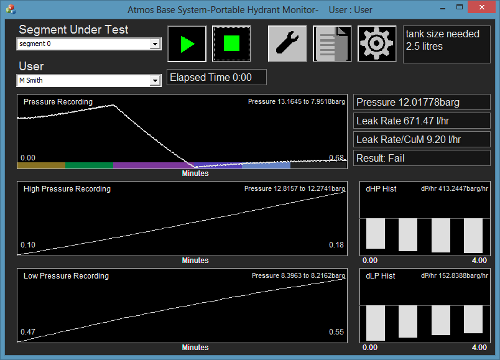Click the 'Pressure Recording' chart title

[58, 102]
